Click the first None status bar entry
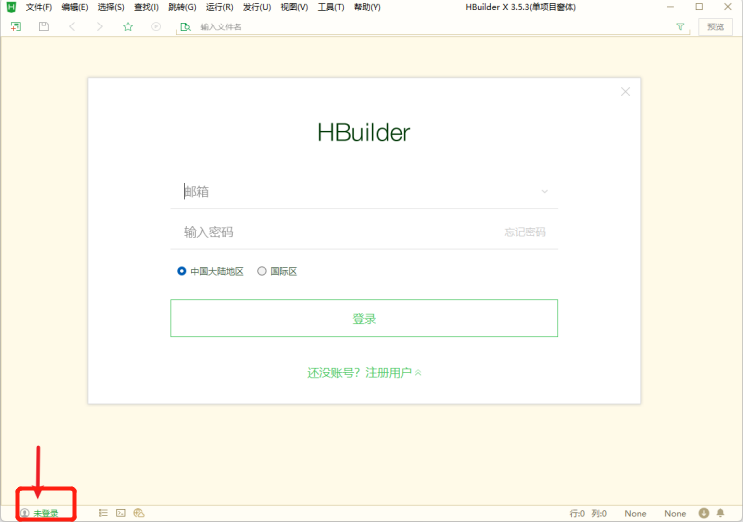 coord(635,513)
